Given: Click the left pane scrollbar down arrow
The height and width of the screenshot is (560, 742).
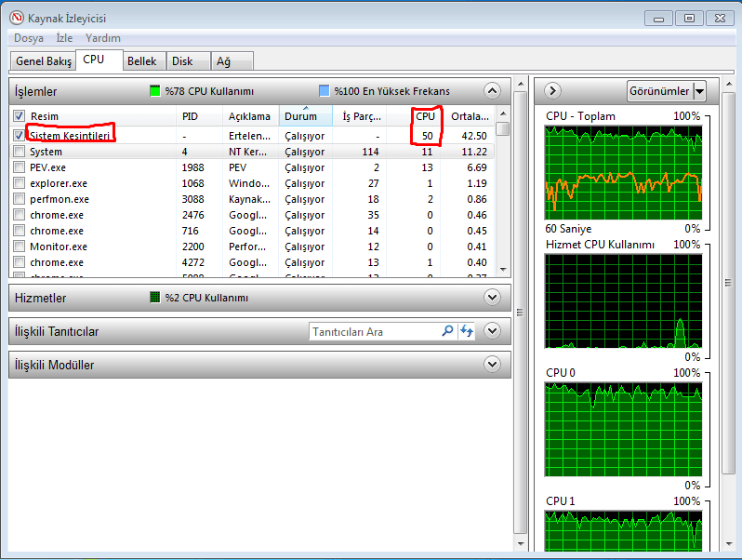Looking at the screenshot, I should point(521,543).
